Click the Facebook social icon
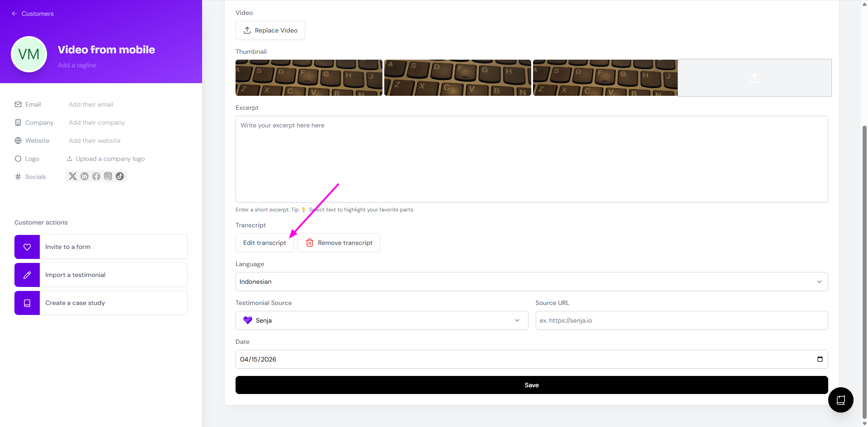 (x=96, y=176)
